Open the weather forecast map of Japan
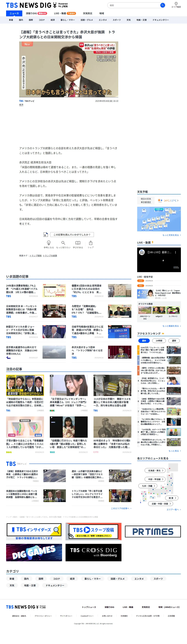This screenshot has width=187, height=644. click(x=159, y=219)
